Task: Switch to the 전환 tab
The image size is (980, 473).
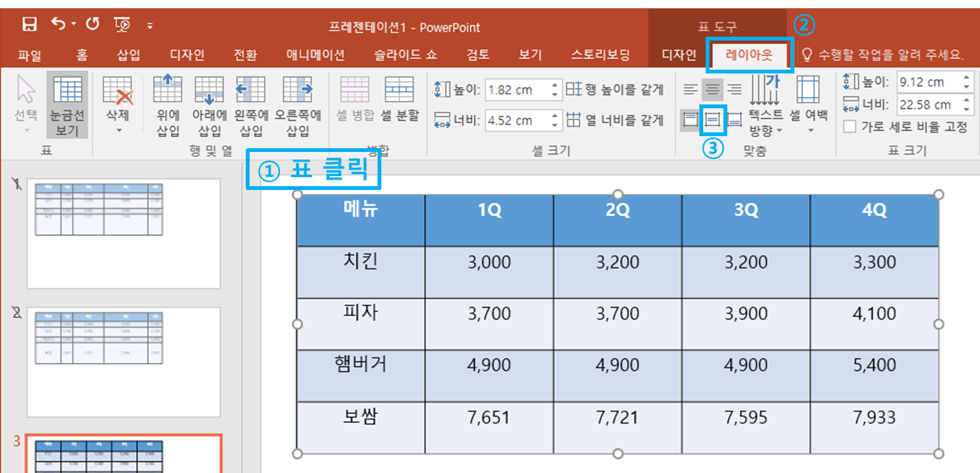Action: [x=245, y=55]
